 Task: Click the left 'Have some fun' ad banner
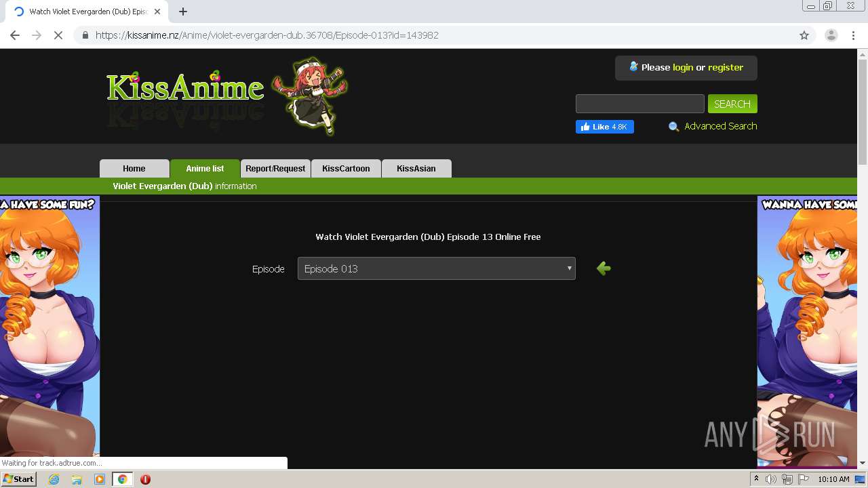pyautogui.click(x=50, y=331)
